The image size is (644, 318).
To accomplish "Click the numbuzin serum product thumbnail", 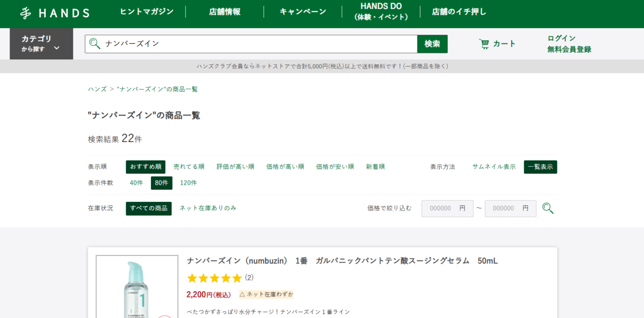I will tap(137, 287).
